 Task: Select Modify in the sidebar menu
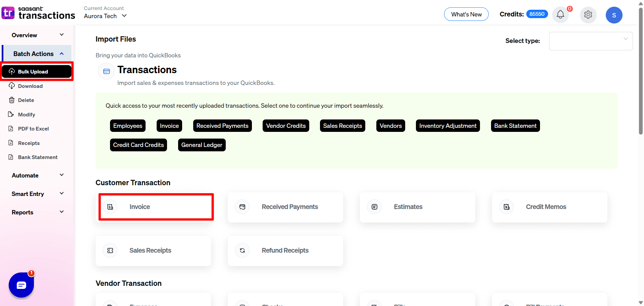pos(26,114)
